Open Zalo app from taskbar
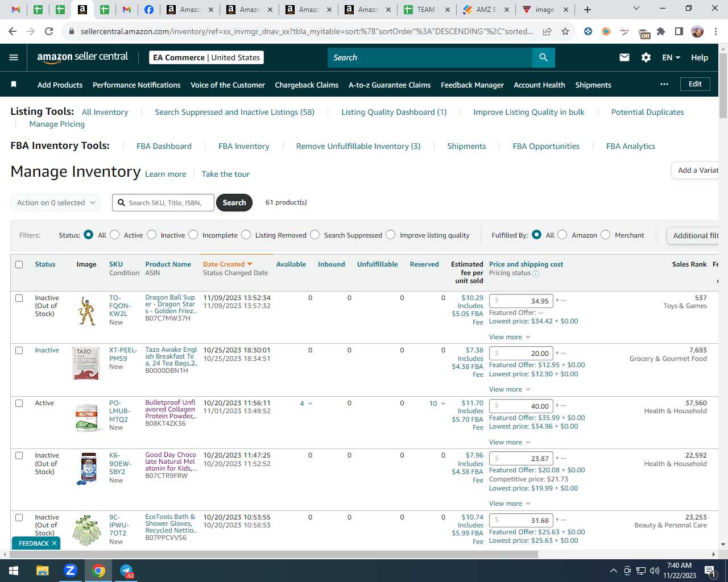The width and height of the screenshot is (728, 582). click(x=71, y=571)
